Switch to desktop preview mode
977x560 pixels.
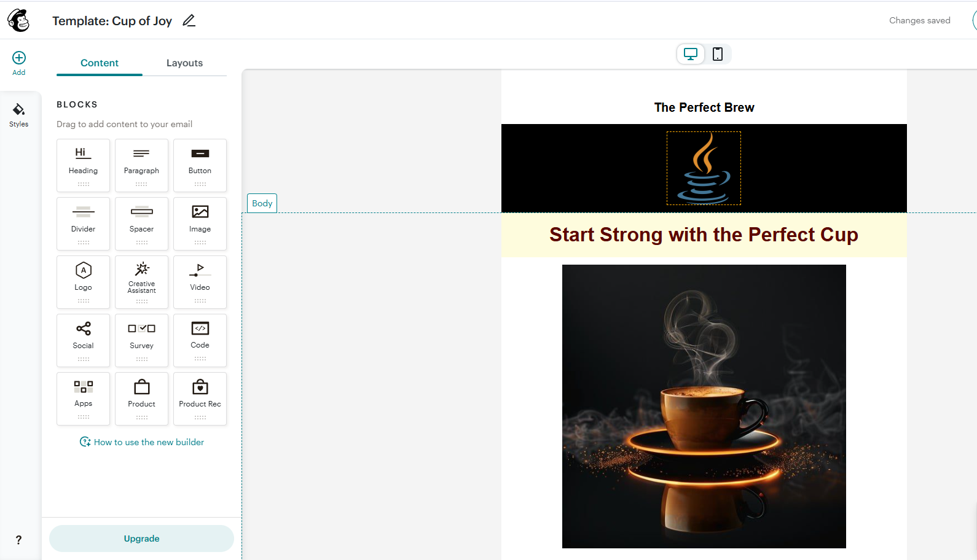click(691, 54)
